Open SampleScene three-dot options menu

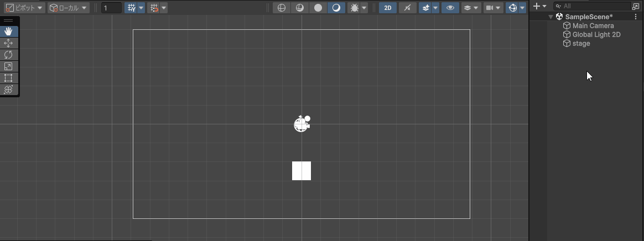click(x=636, y=17)
